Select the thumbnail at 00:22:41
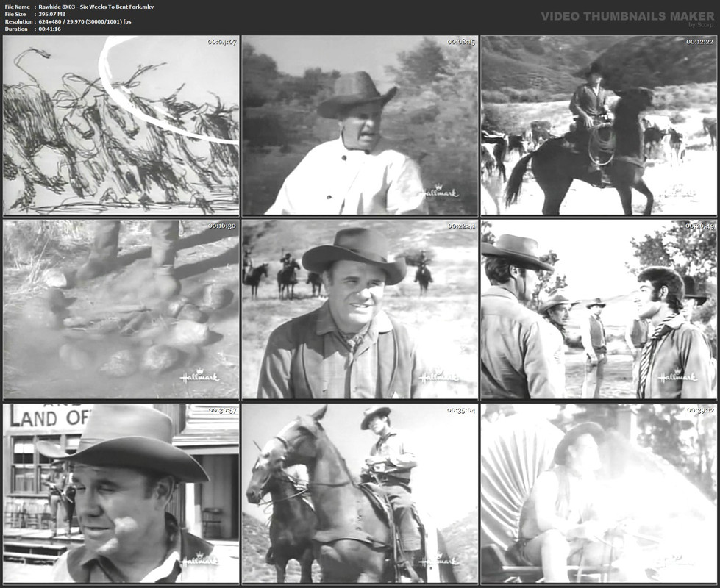The width and height of the screenshot is (720, 588). click(x=360, y=309)
